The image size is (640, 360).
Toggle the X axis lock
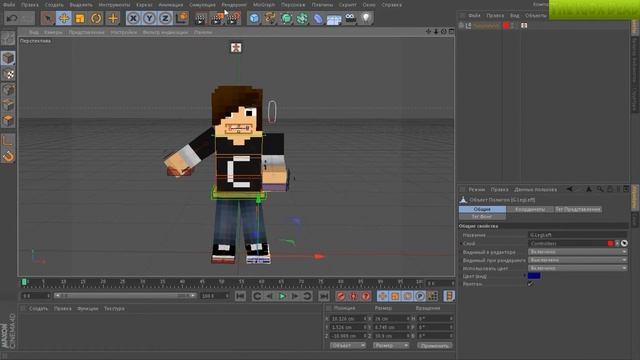[133, 18]
